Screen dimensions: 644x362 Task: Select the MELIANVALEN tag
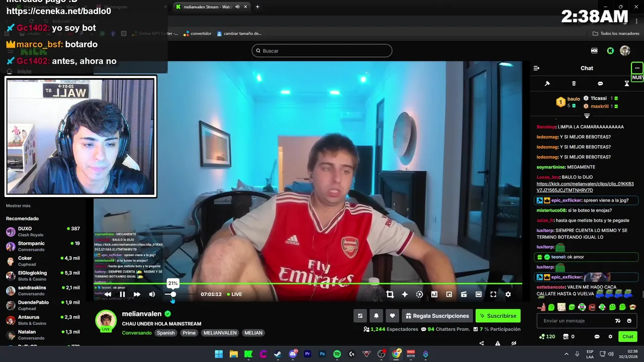[x=220, y=333]
